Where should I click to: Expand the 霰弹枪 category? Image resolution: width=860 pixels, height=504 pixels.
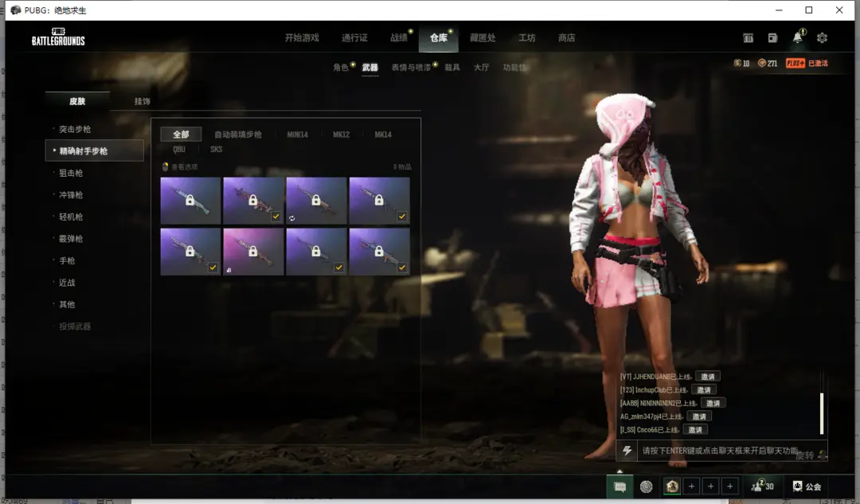click(71, 239)
